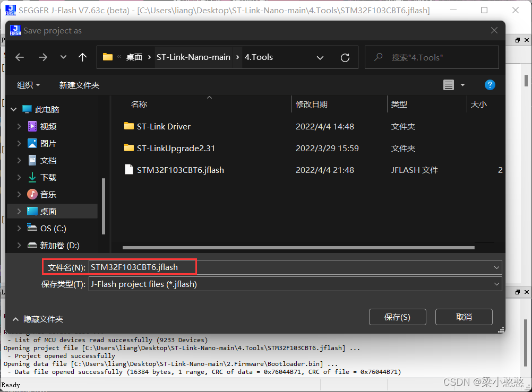This screenshot has width=532, height=392.
Task: Open view options dropdown arrow
Action: point(462,85)
